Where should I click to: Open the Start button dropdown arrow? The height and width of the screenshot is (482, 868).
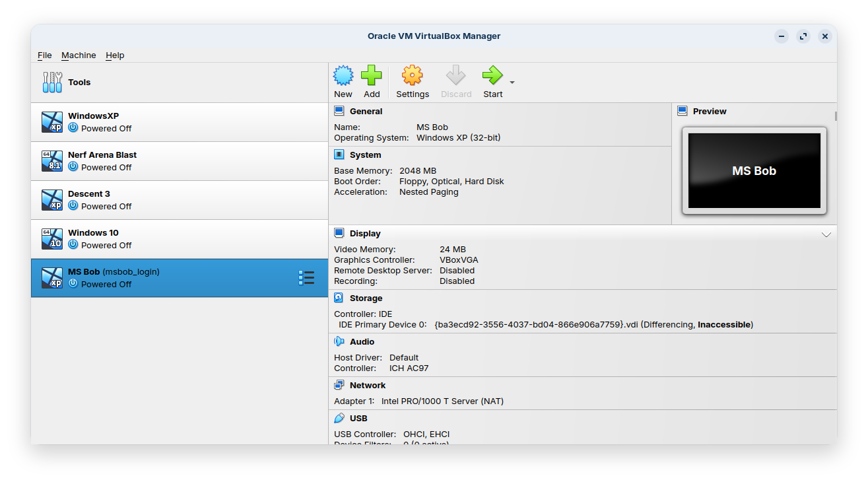coord(512,83)
